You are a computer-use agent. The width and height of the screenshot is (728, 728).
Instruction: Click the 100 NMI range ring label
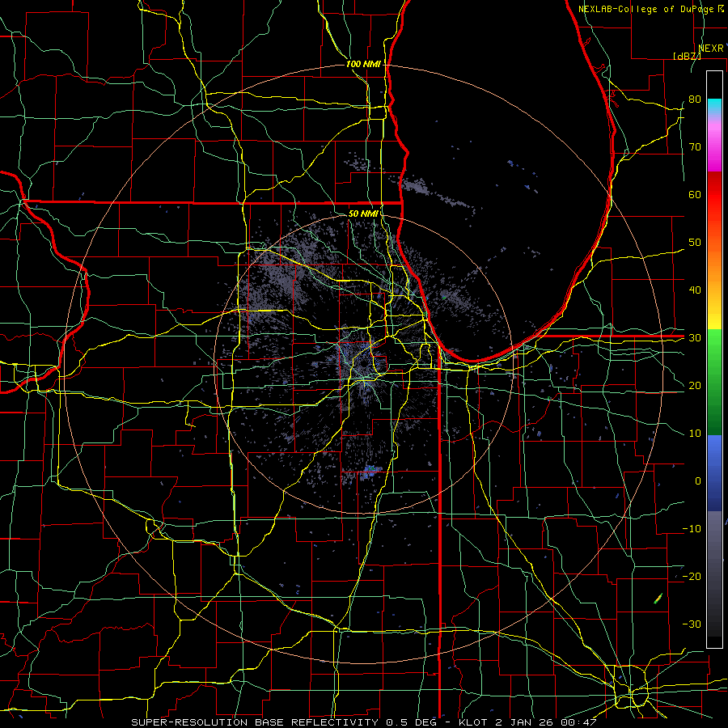362,64
